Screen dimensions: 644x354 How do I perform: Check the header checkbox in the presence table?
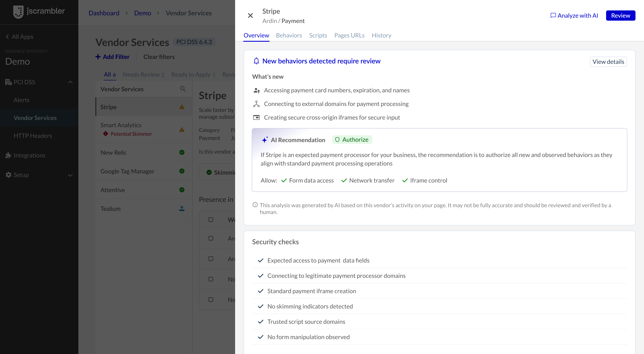coord(210,219)
